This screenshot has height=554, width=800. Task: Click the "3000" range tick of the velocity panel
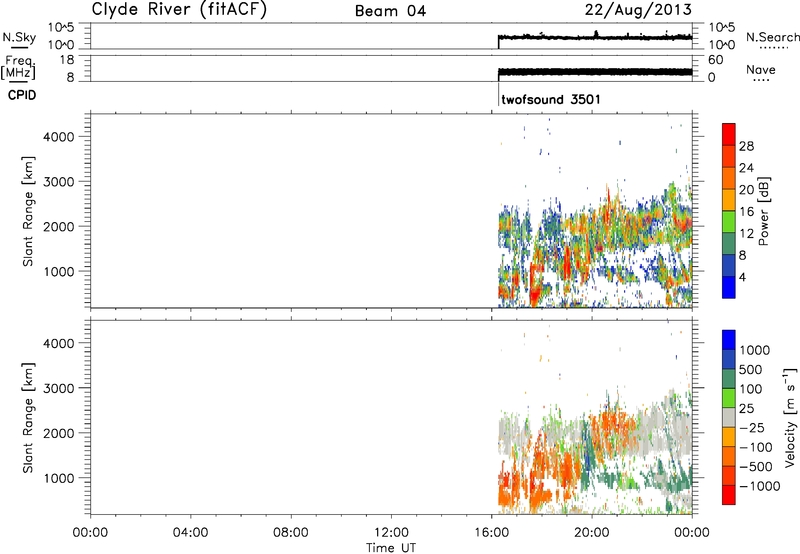click(59, 388)
